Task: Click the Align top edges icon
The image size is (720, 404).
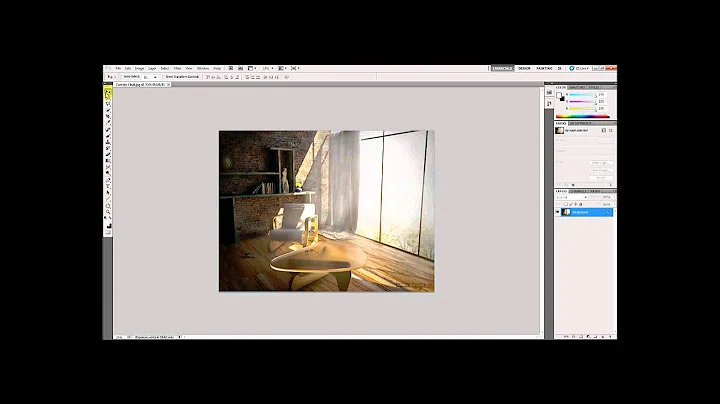Action: pyautogui.click(x=207, y=77)
